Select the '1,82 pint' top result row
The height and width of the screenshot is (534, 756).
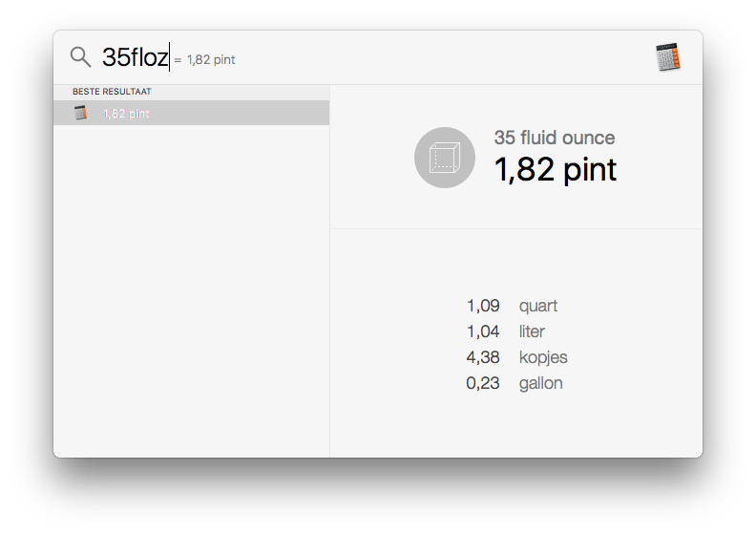coord(191,113)
